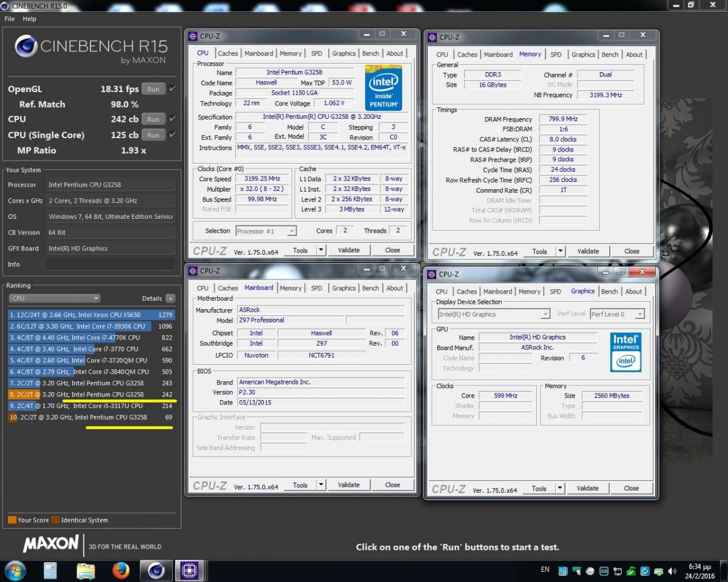Viewport: 728px width, 582px height.
Task: Select the ranking row with score 69
Action: click(x=92, y=417)
